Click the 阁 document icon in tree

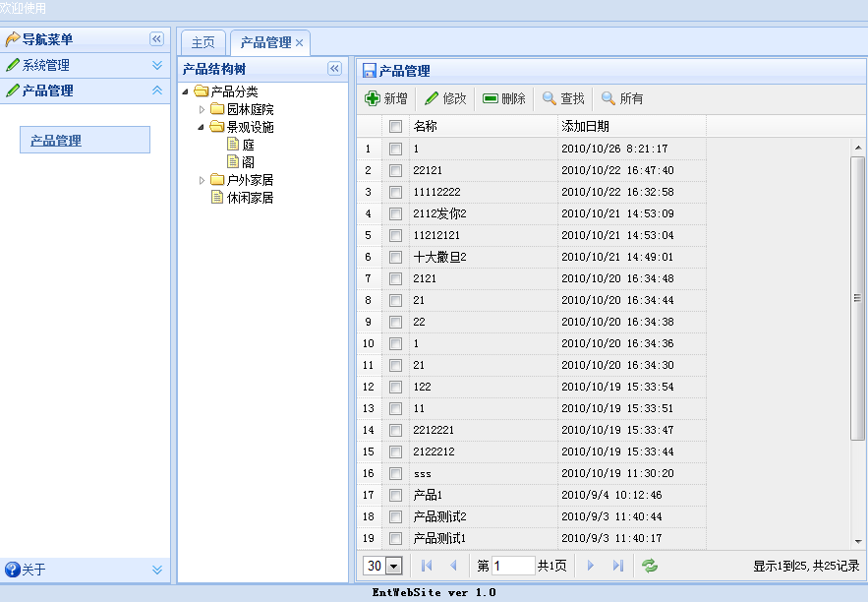[x=233, y=161]
